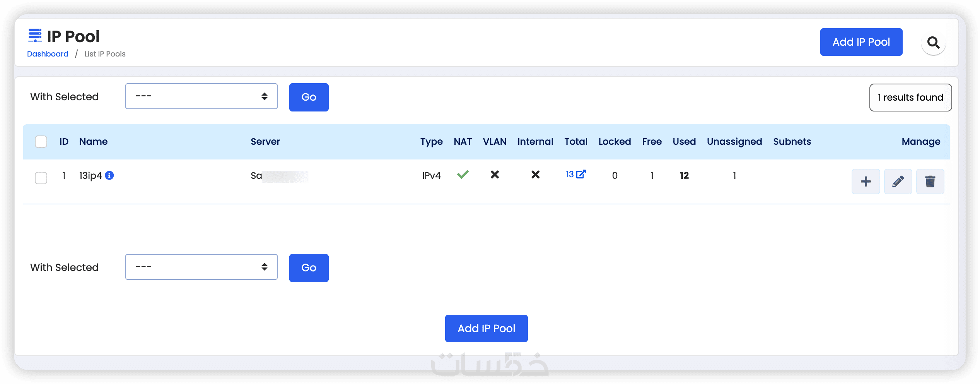Image resolution: width=980 pixels, height=384 pixels.
Task: Click the plus icon for 13ip4 pool
Action: pyautogui.click(x=866, y=182)
